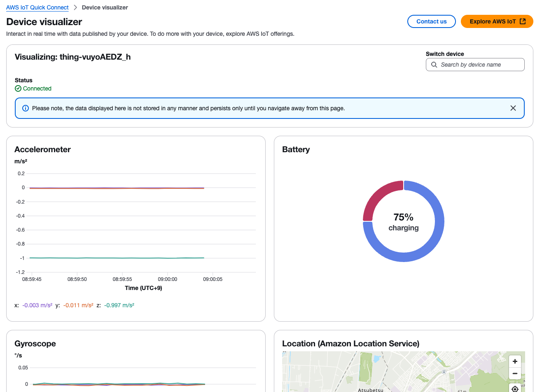Click the Contact us button
This screenshot has width=542, height=392.
(431, 21)
